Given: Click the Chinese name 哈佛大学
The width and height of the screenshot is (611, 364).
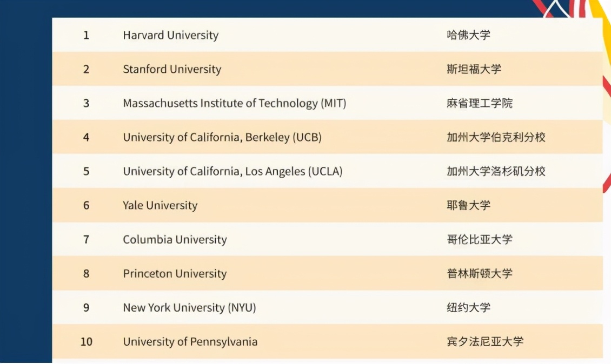Looking at the screenshot, I should [468, 35].
